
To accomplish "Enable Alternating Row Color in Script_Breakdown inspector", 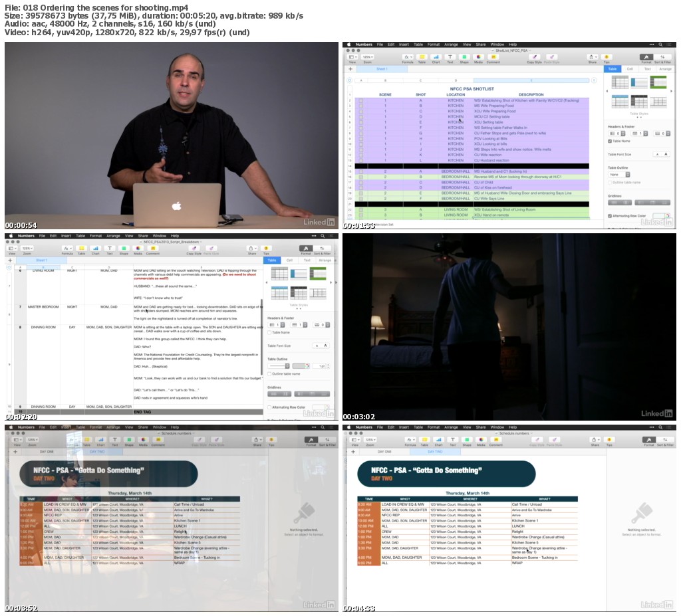I will (x=269, y=407).
